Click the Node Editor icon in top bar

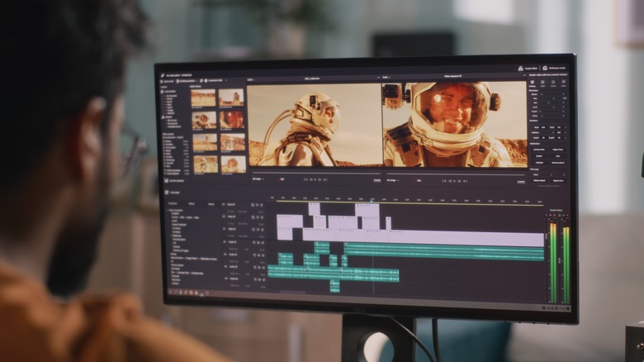click(x=521, y=68)
